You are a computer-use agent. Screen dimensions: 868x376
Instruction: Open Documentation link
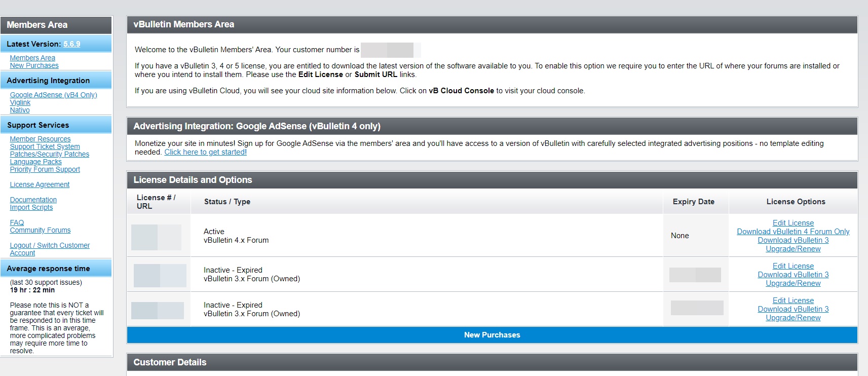(33, 200)
